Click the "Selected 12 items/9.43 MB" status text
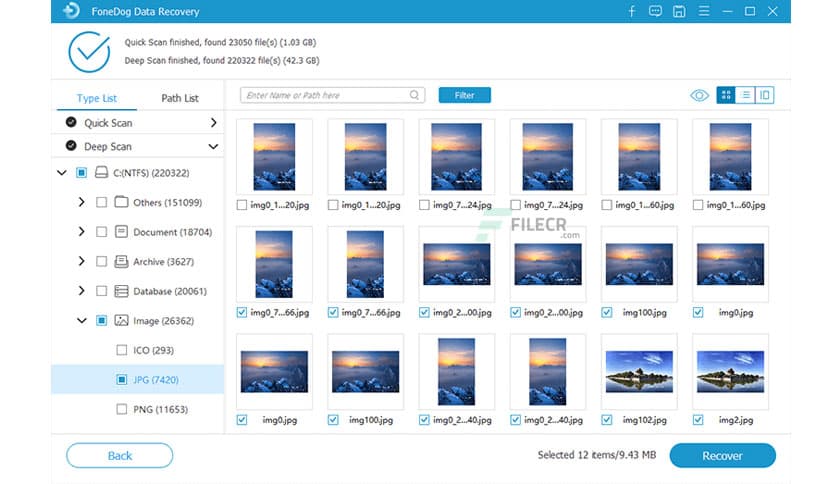The width and height of the screenshot is (836, 484). (x=597, y=455)
